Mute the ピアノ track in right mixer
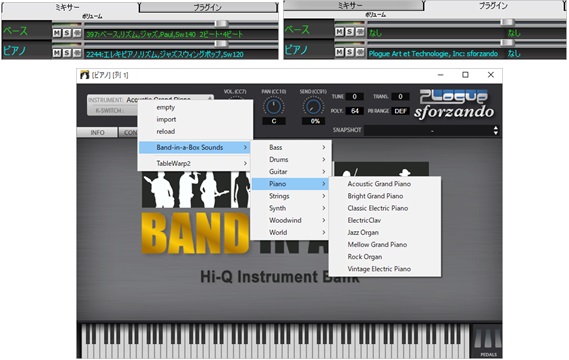The width and height of the screenshot is (569, 360). point(339,52)
